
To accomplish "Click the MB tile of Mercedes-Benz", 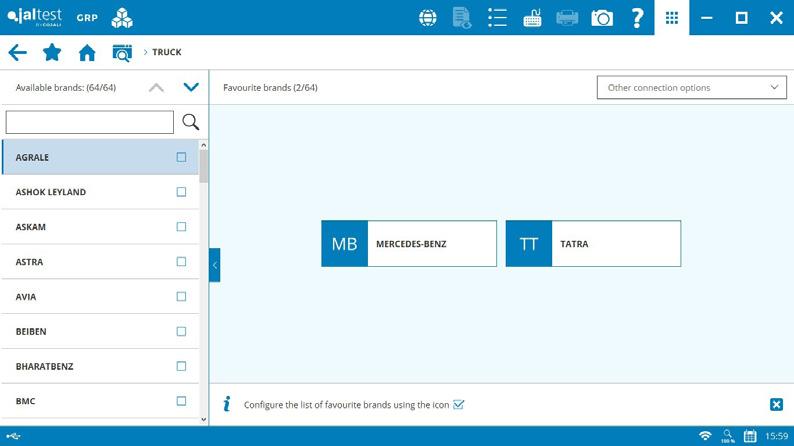I will [344, 244].
